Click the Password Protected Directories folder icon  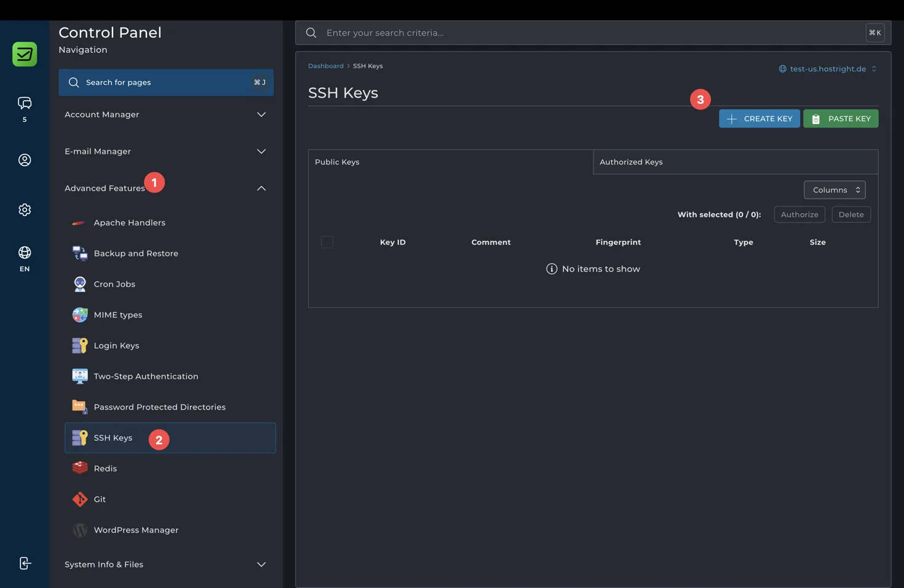79,407
